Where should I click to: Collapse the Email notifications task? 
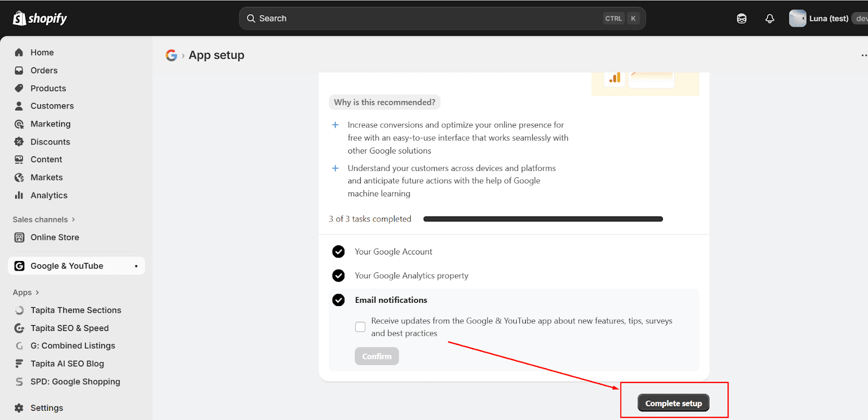coord(391,300)
